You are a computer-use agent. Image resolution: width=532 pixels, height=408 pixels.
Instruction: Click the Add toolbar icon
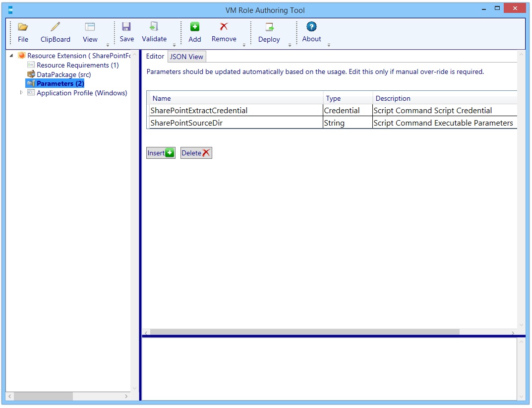[194, 31]
